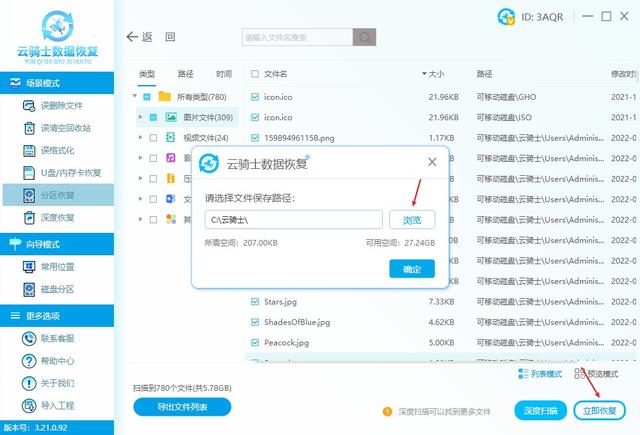Switch to 时间 tab
Image resolution: width=640 pixels, height=435 pixels.
(x=224, y=74)
